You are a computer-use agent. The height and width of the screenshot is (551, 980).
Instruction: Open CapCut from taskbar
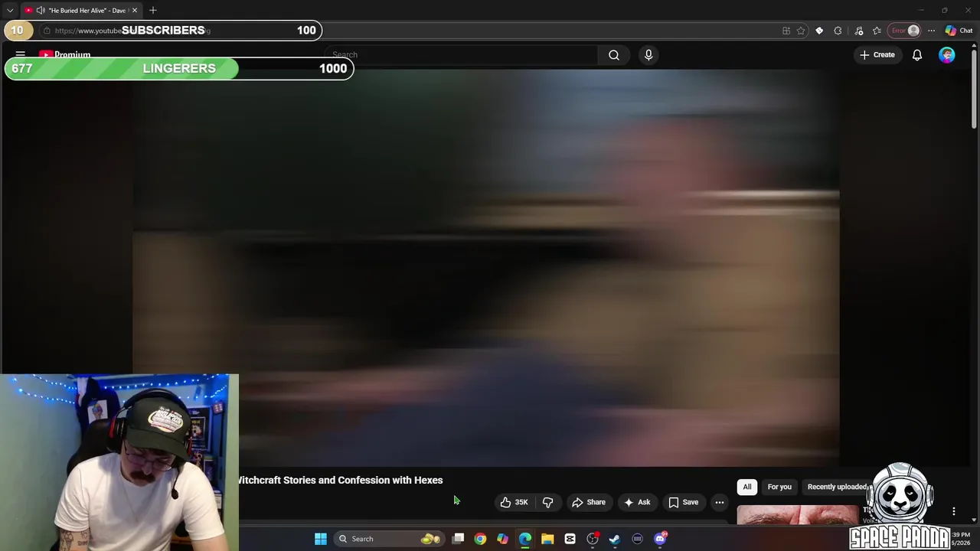click(570, 539)
